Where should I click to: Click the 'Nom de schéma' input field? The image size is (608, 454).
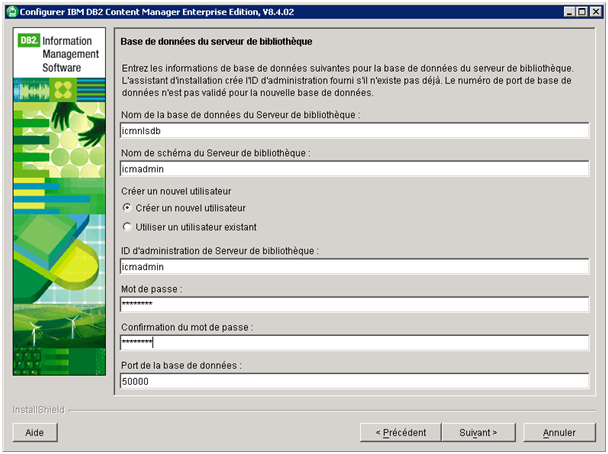pos(354,169)
